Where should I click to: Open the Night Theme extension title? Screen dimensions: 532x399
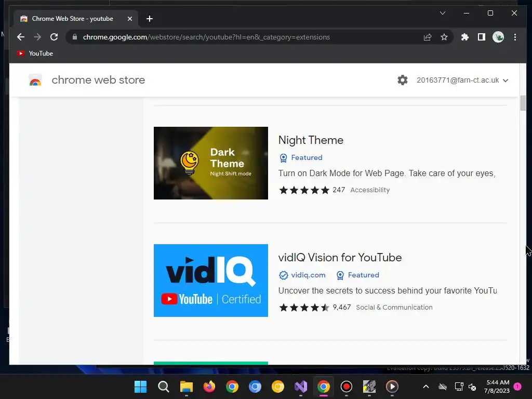click(x=311, y=140)
